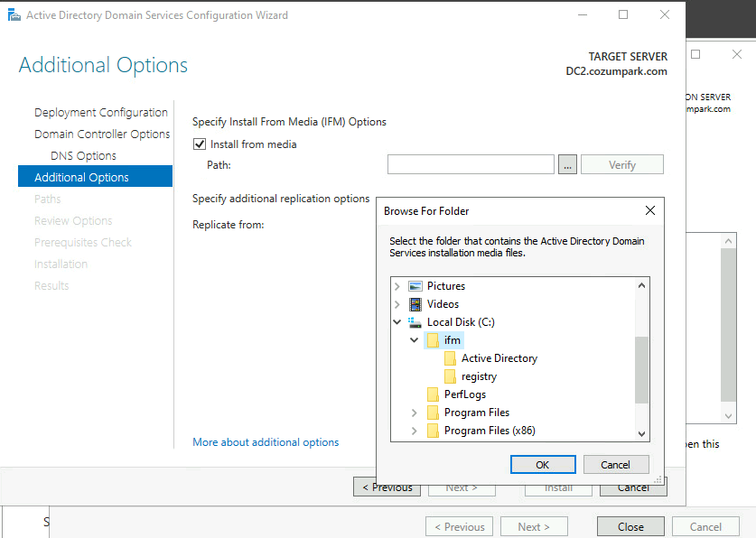The image size is (756, 538).
Task: Select the registry folder
Action: [x=479, y=376]
